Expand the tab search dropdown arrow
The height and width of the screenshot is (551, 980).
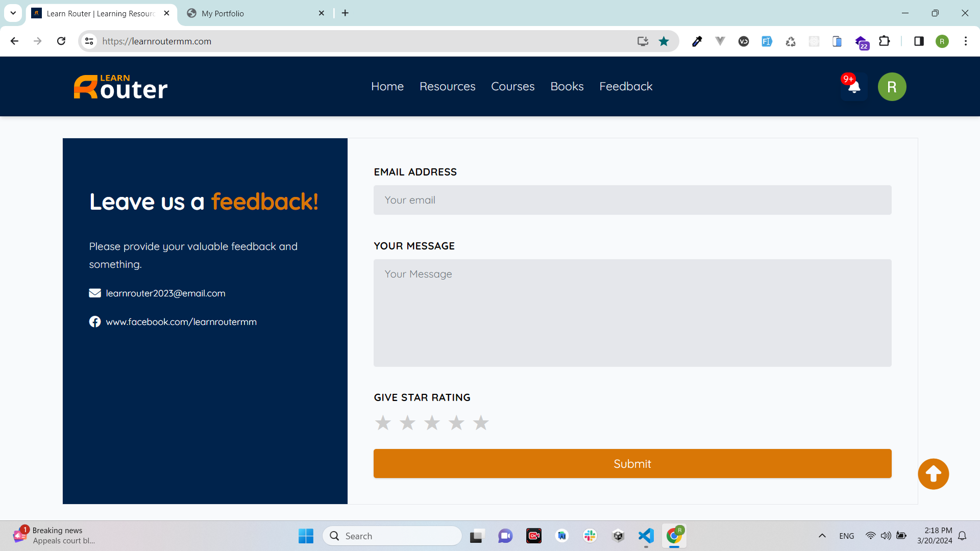13,13
